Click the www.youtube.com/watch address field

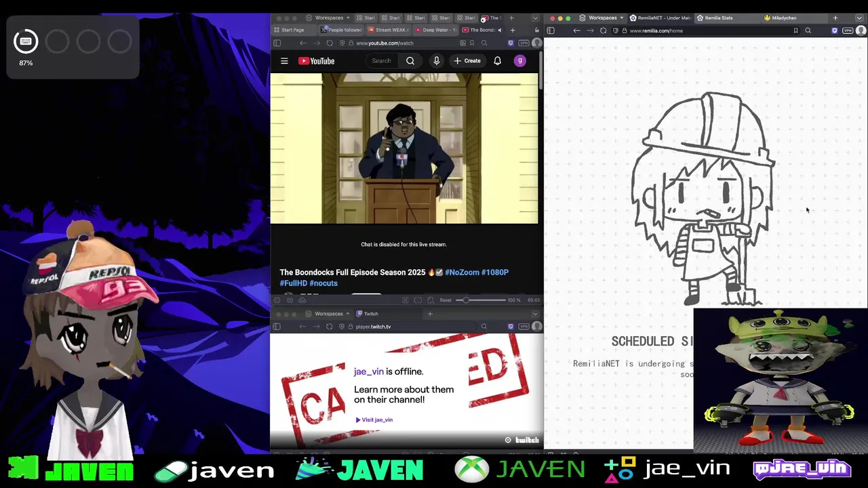pyautogui.click(x=407, y=43)
